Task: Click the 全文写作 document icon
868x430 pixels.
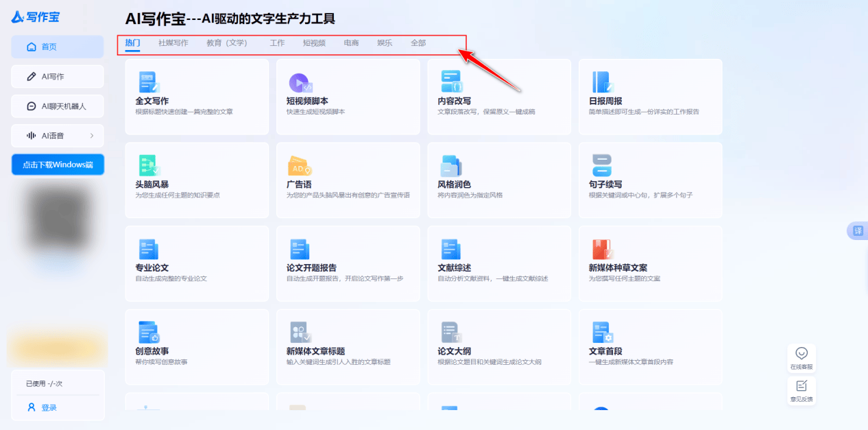Action: point(149,82)
